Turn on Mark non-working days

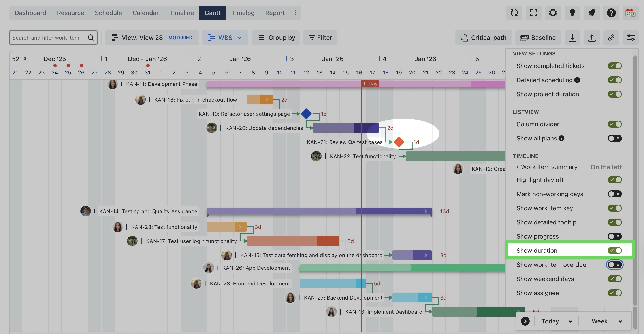coord(614,194)
